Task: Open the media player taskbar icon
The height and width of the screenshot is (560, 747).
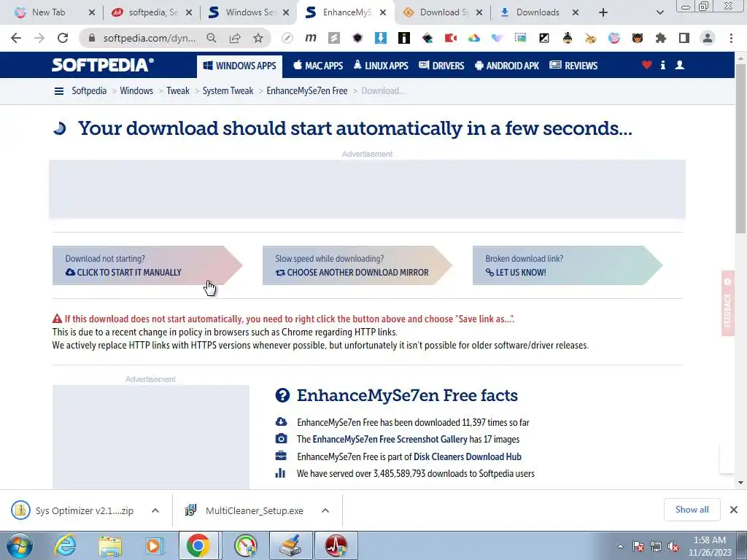Action: coord(154,545)
